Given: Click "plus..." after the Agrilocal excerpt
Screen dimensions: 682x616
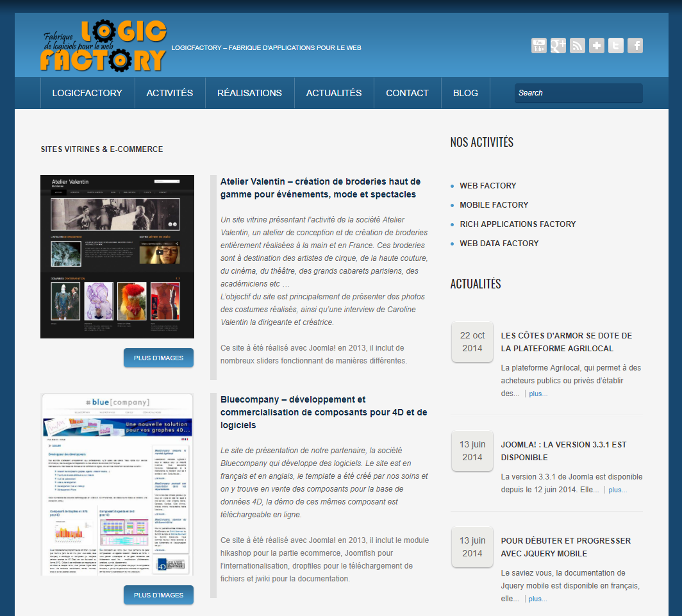Looking at the screenshot, I should coord(538,394).
